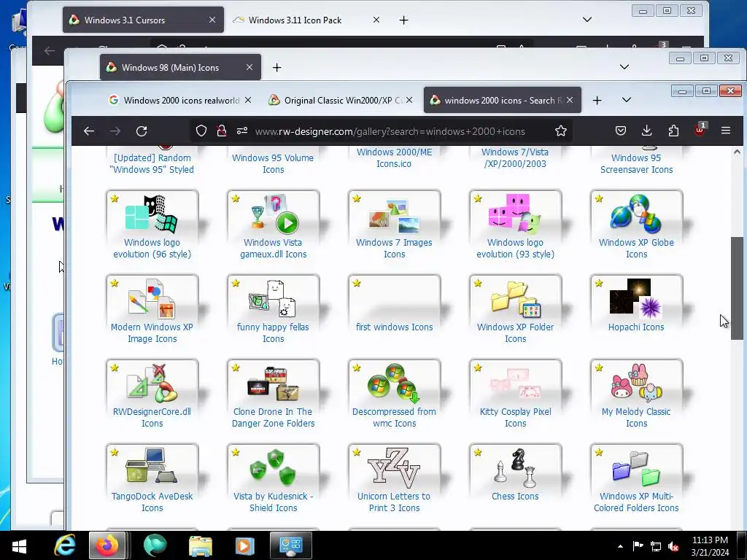Image resolution: width=747 pixels, height=560 pixels.
Task: Click the page vertical scrollbar thumb
Action: tap(737, 287)
